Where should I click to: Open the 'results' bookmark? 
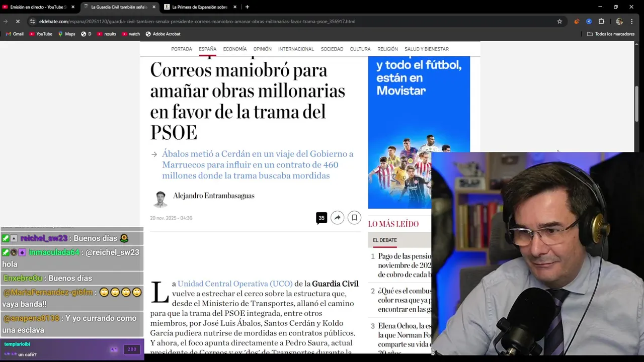tap(107, 34)
